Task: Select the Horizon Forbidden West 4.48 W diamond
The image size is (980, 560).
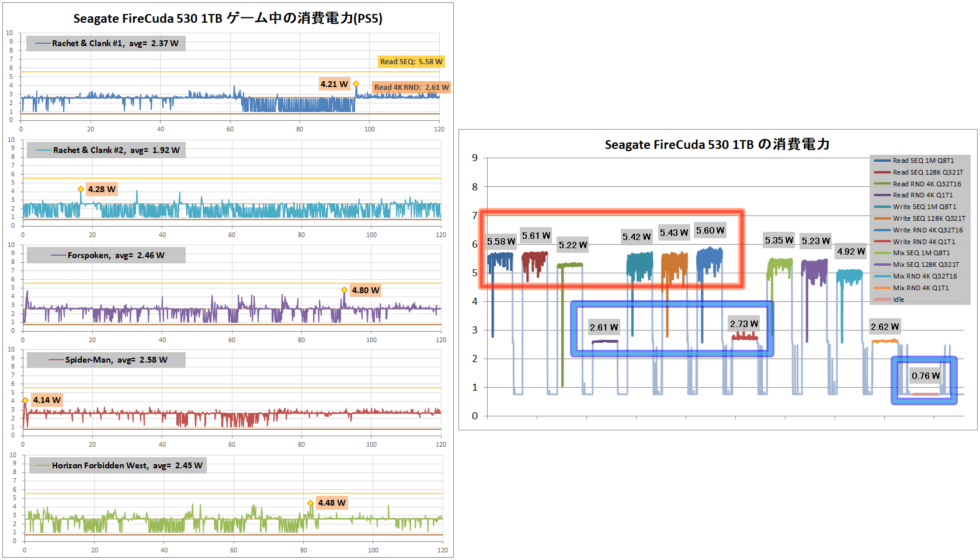Action: tap(311, 503)
